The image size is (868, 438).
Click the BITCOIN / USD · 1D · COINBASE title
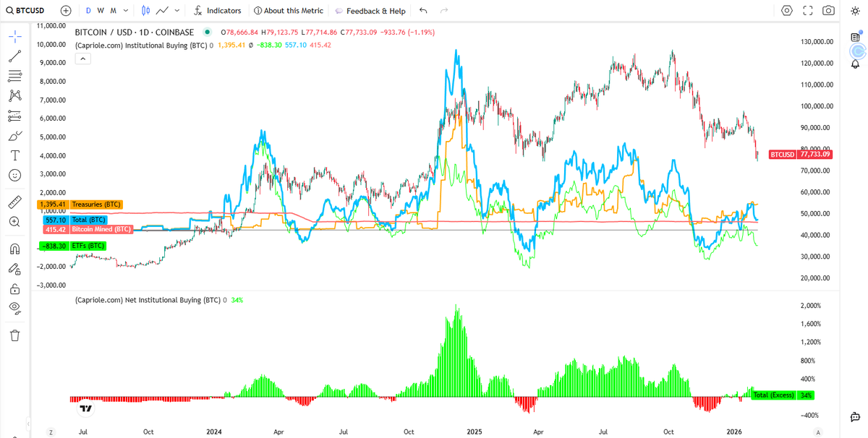click(135, 32)
